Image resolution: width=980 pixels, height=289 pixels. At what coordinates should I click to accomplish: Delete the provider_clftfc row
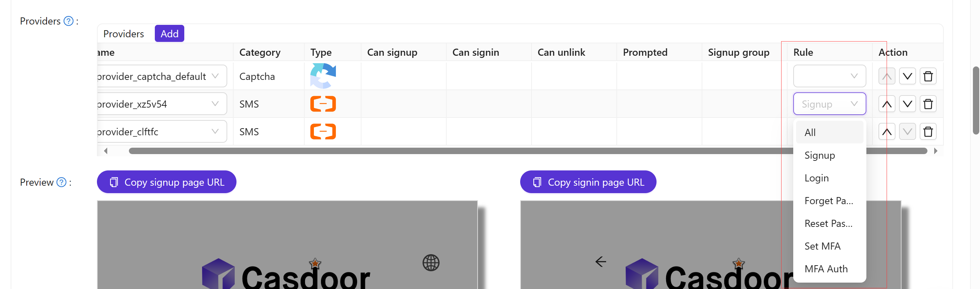(x=928, y=132)
